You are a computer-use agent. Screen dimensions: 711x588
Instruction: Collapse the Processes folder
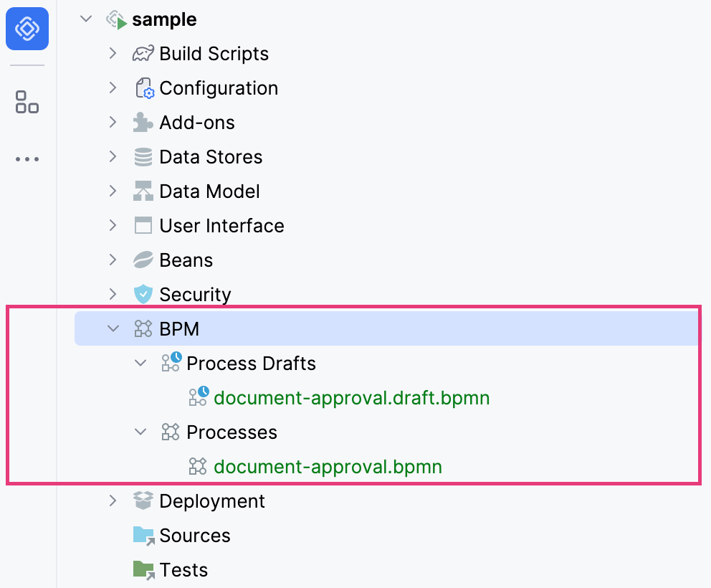click(x=140, y=432)
